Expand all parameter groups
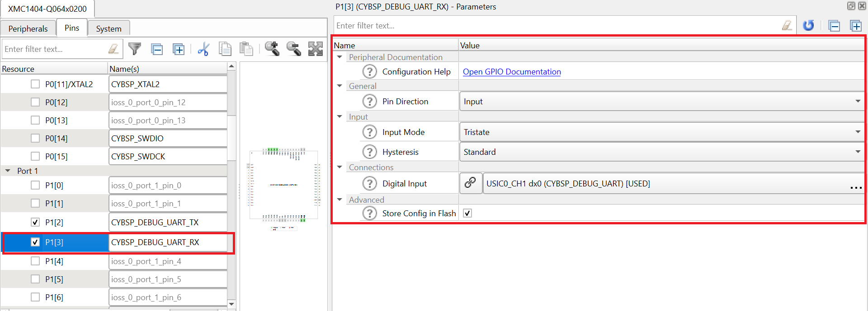Image resolution: width=868 pixels, height=311 pixels. pyautogui.click(x=856, y=26)
